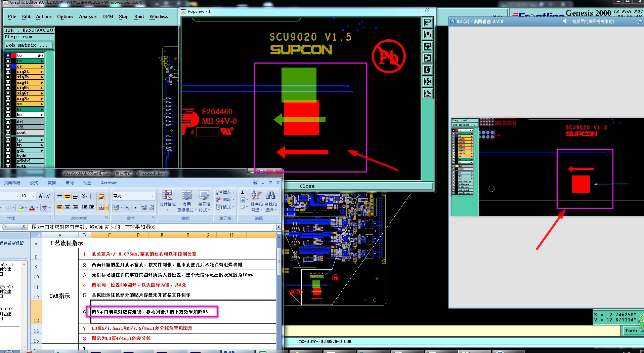Toggle the 'cs' layer checkbox
644x353 pixels.
(8, 66)
